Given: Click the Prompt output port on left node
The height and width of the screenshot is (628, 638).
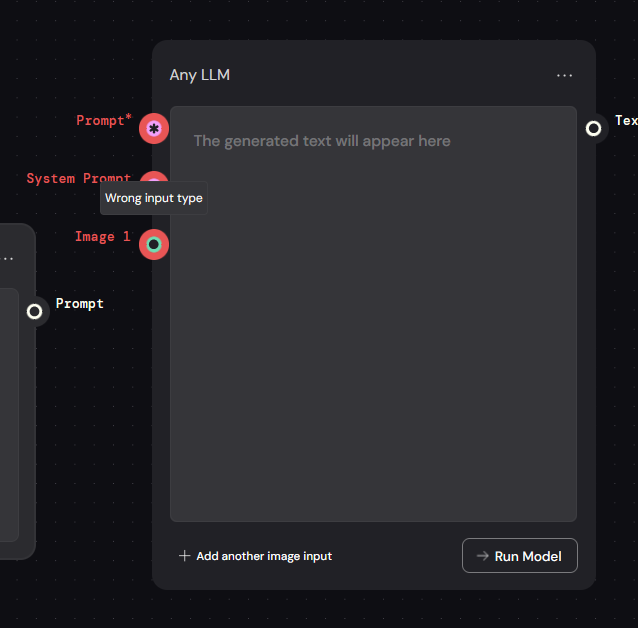Looking at the screenshot, I should pos(35,312).
